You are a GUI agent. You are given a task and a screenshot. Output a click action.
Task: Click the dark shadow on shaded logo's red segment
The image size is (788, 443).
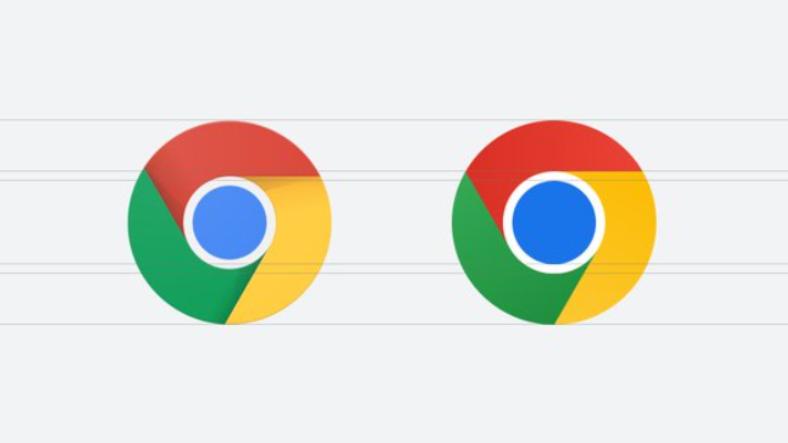point(166,198)
